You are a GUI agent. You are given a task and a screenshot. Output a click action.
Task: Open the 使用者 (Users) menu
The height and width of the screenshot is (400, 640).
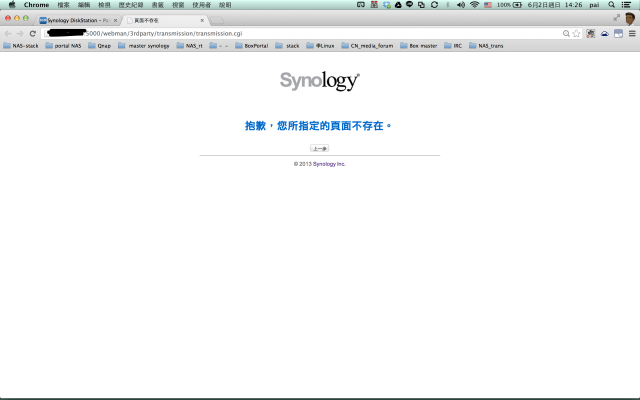pos(202,4)
